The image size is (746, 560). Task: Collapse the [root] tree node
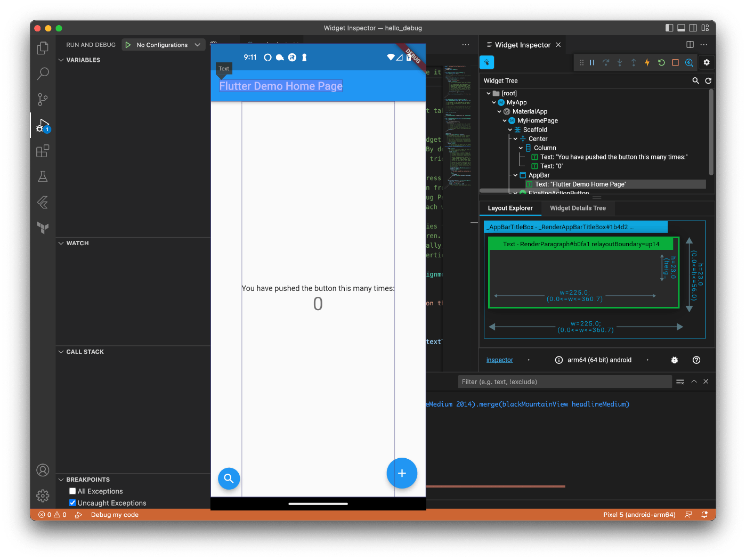(489, 93)
